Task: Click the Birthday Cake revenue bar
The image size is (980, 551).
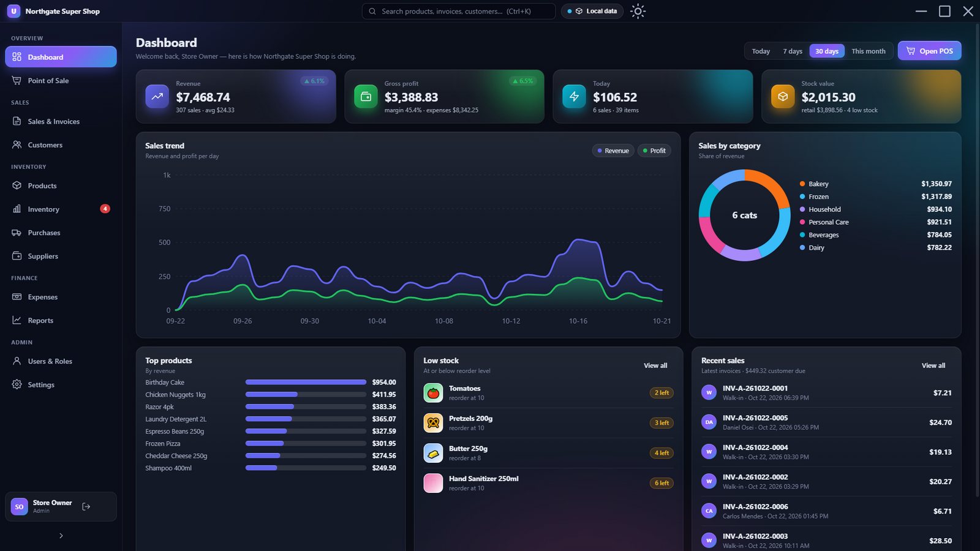Action: 306,382
